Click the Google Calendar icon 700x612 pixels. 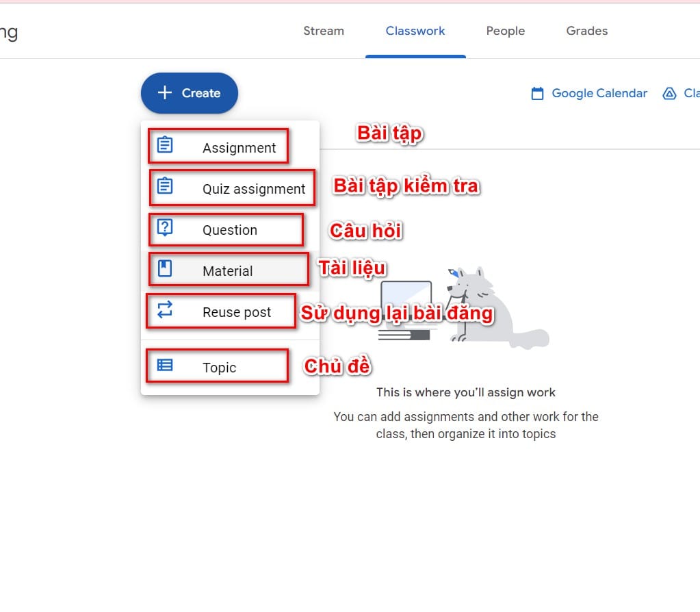[x=538, y=94]
